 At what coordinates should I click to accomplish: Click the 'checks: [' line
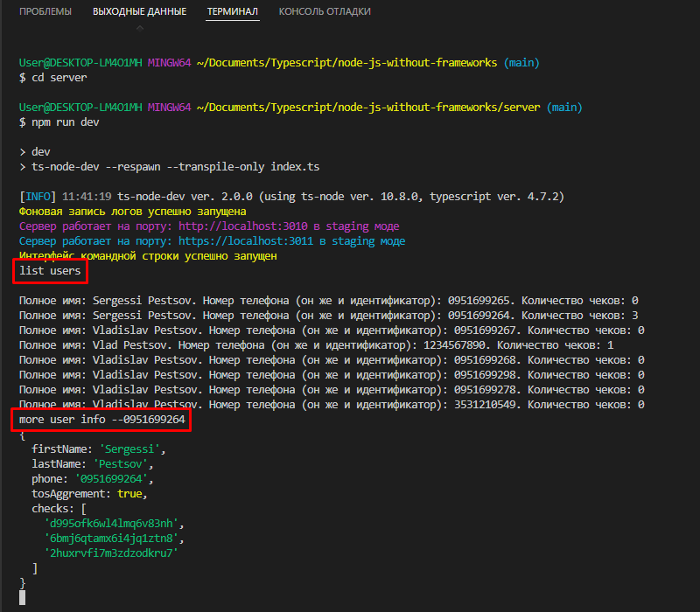click(59, 509)
